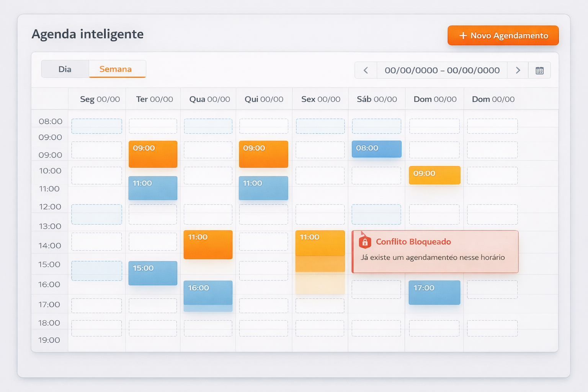Click the left chevron to view previous week
The image size is (588, 392).
(x=365, y=70)
